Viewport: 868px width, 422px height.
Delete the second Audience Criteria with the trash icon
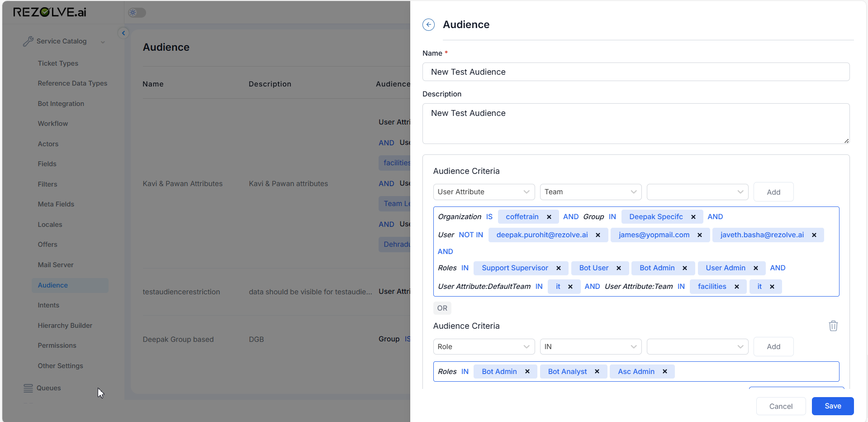(833, 326)
